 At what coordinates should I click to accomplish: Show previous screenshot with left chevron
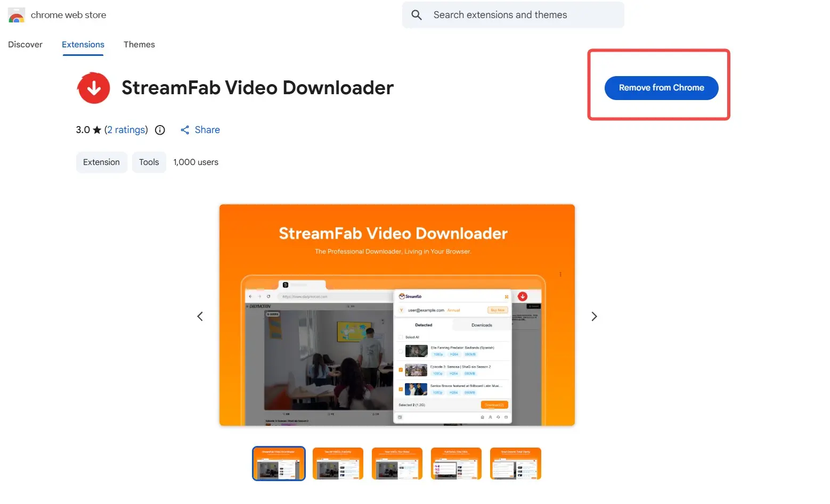[200, 316]
